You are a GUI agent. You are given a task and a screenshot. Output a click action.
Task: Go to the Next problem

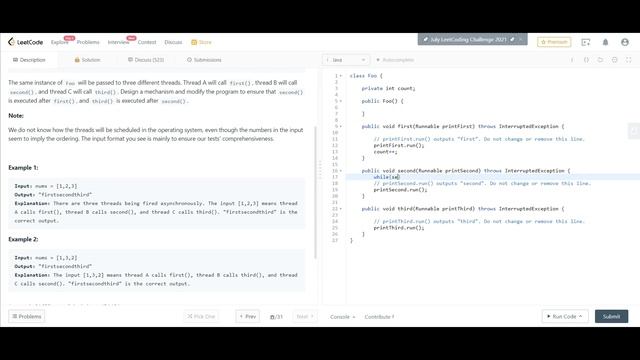(304, 316)
